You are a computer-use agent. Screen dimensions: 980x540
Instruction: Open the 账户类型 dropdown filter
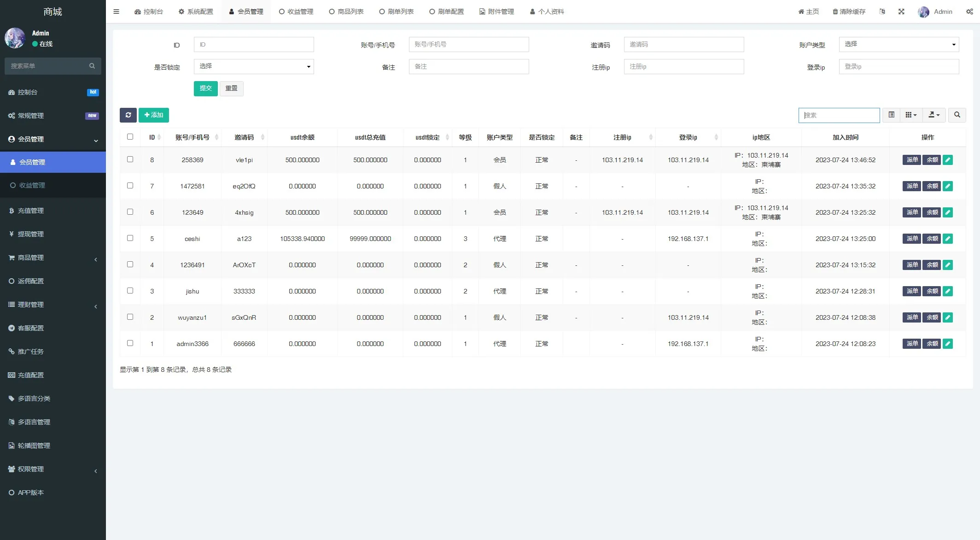[x=898, y=44]
